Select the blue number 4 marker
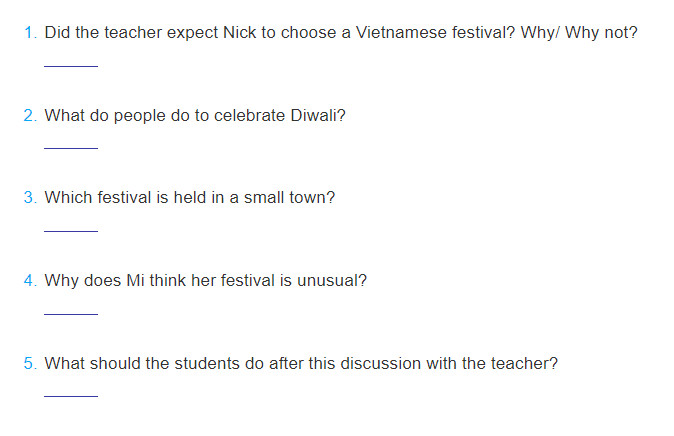The height and width of the screenshot is (436, 674). [x=30, y=281]
